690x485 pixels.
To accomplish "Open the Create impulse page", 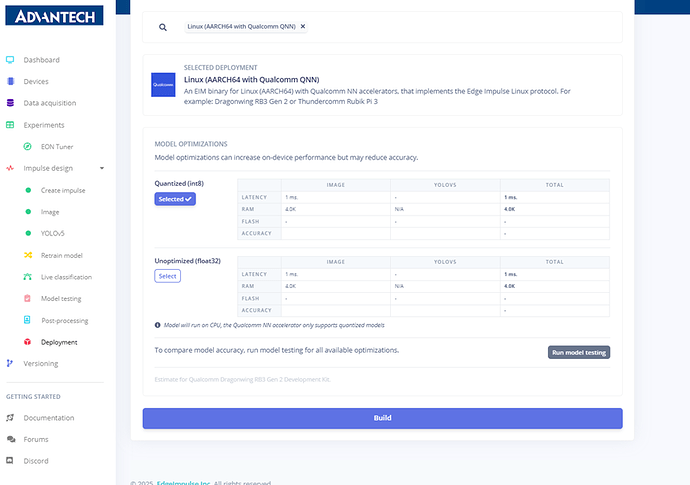I will click(63, 190).
